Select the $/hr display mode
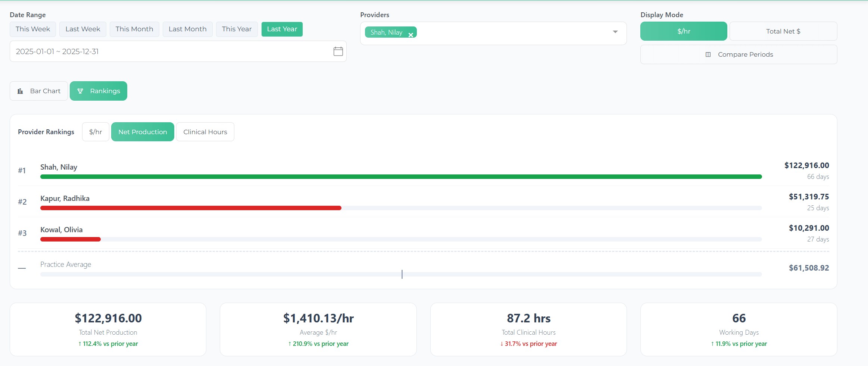 pos(683,31)
